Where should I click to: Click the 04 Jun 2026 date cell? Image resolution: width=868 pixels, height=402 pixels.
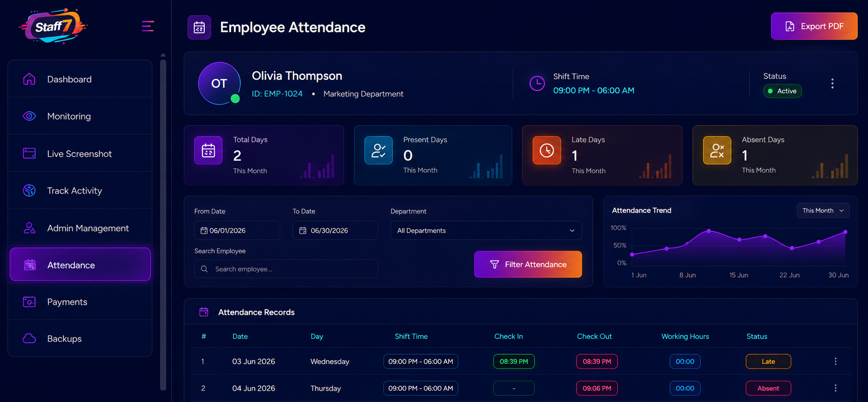(253, 388)
